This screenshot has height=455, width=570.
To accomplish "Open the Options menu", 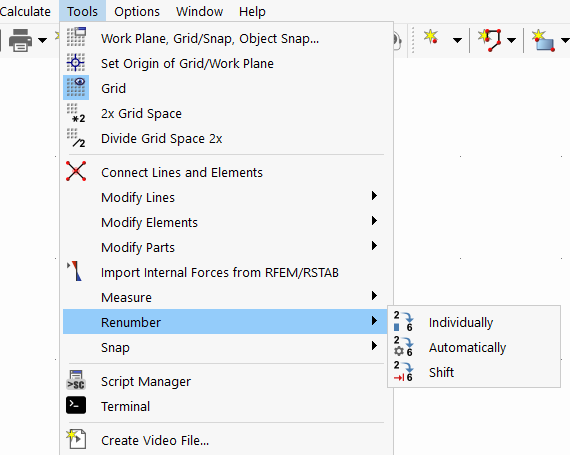I will 137,12.
